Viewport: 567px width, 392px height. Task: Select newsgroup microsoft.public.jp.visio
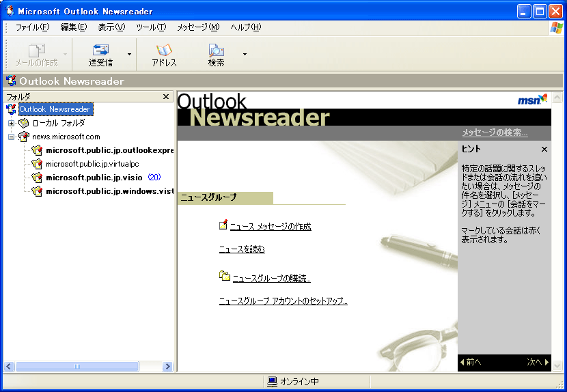[x=94, y=178]
